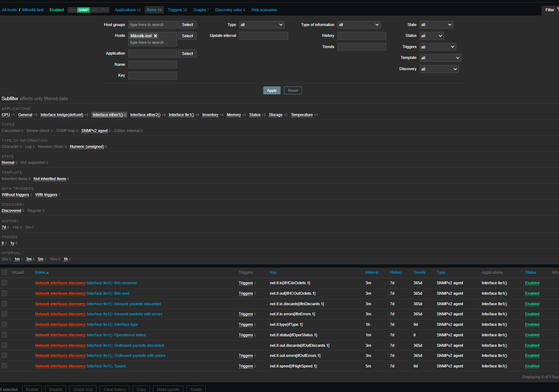Screen dimensions: 559x392
Task: Tick checkbox for Interface type item
Action: (4, 324)
